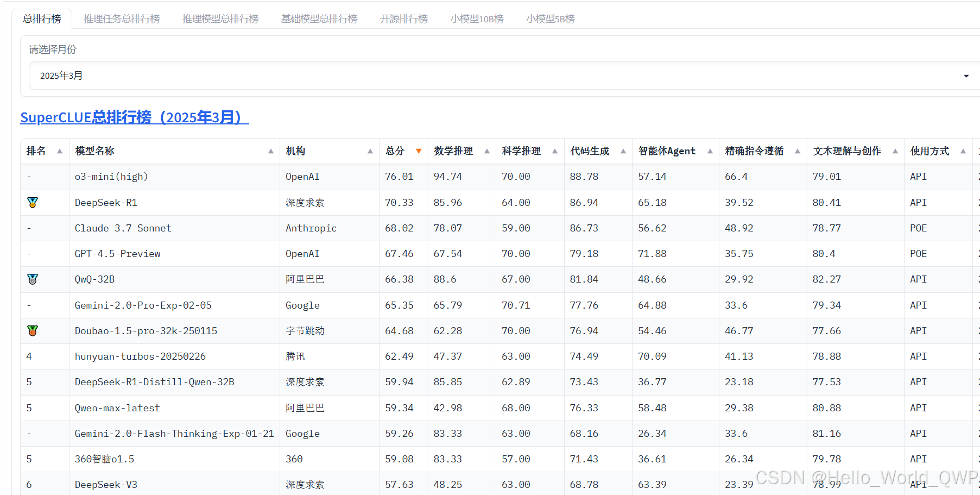The image size is (980, 495).
Task: Click the 360智脑o1.5 model cell
Action: (x=174, y=459)
